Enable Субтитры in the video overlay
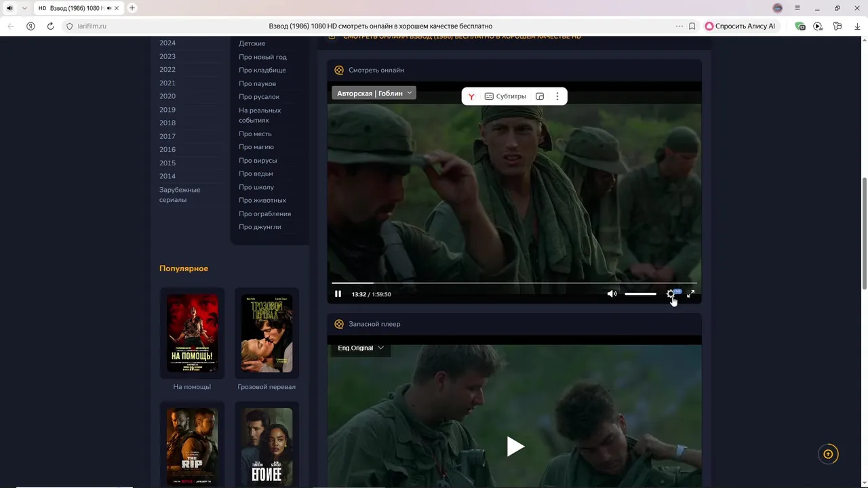The height and width of the screenshot is (488, 868). coord(505,96)
